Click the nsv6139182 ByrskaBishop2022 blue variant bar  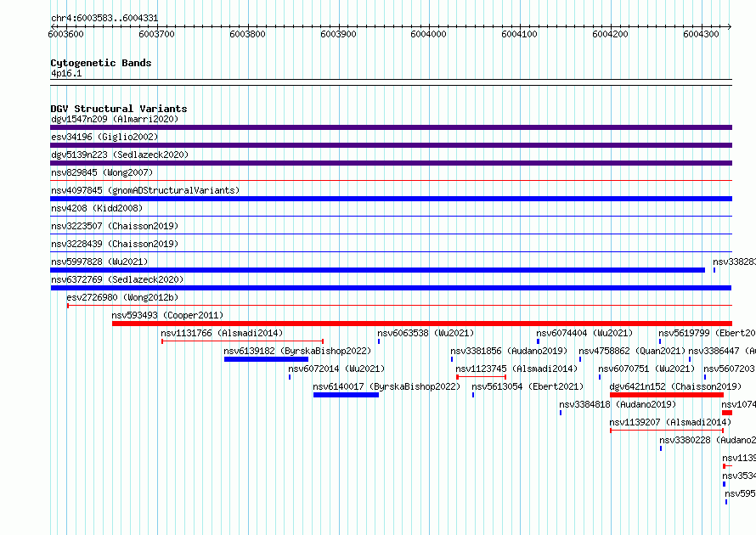266,359
